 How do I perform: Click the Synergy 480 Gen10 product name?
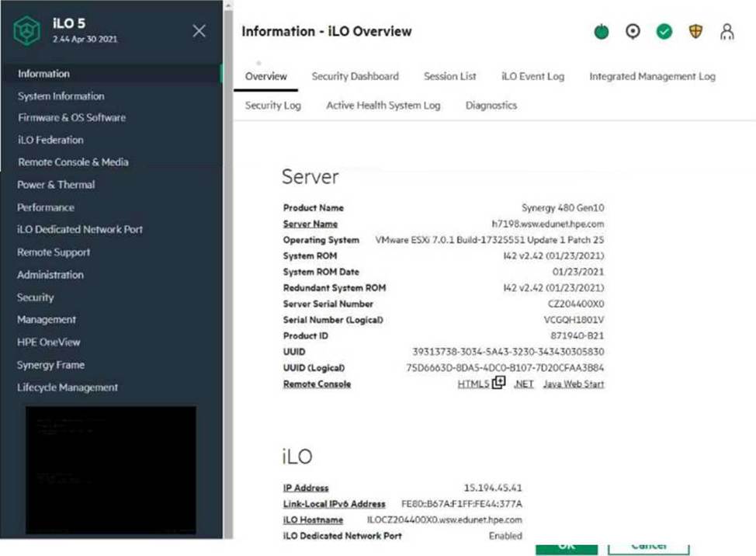click(563, 208)
